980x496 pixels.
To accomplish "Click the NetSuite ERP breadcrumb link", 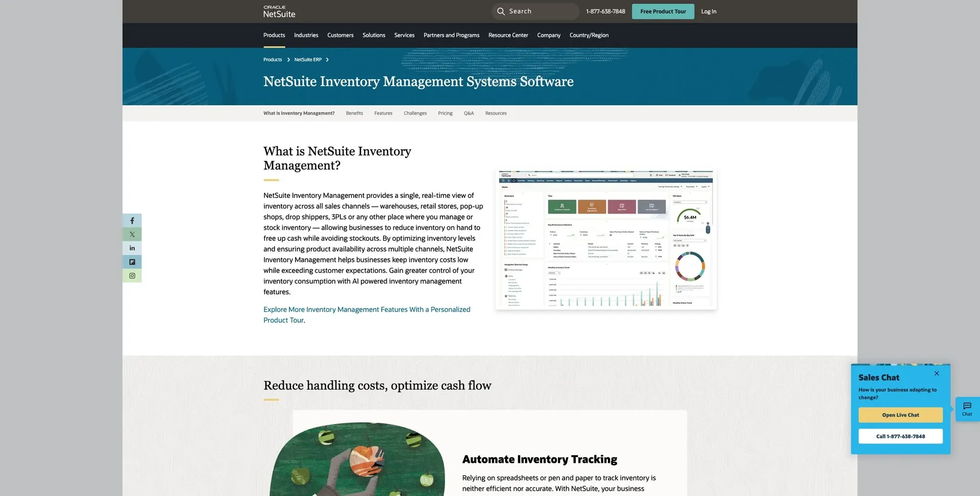I will point(308,60).
